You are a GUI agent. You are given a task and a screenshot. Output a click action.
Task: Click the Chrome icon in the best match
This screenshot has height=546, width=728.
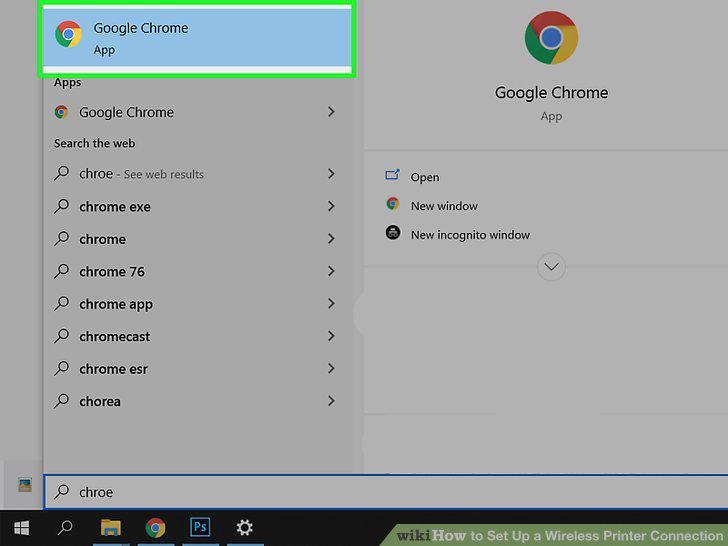(69, 34)
